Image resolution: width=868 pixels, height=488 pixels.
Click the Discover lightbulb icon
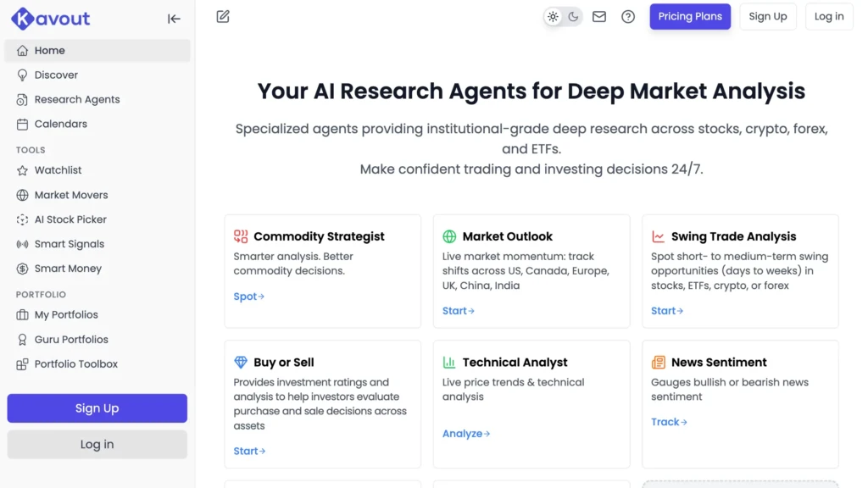pos(22,75)
